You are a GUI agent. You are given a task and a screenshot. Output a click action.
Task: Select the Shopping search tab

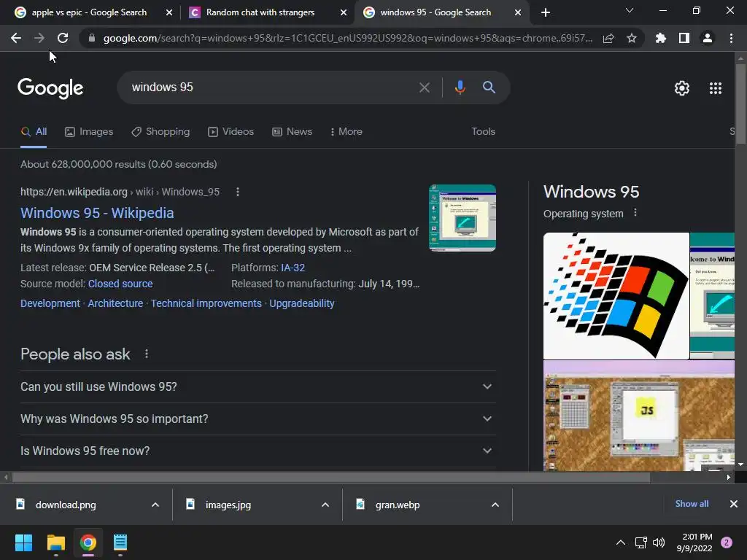pyautogui.click(x=160, y=132)
